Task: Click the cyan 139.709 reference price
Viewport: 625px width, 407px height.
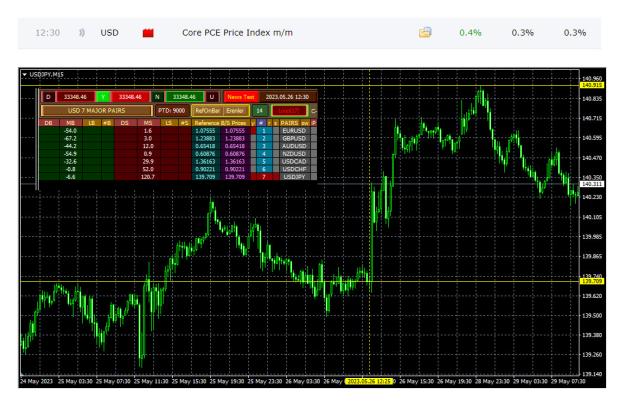Action: tap(205, 177)
